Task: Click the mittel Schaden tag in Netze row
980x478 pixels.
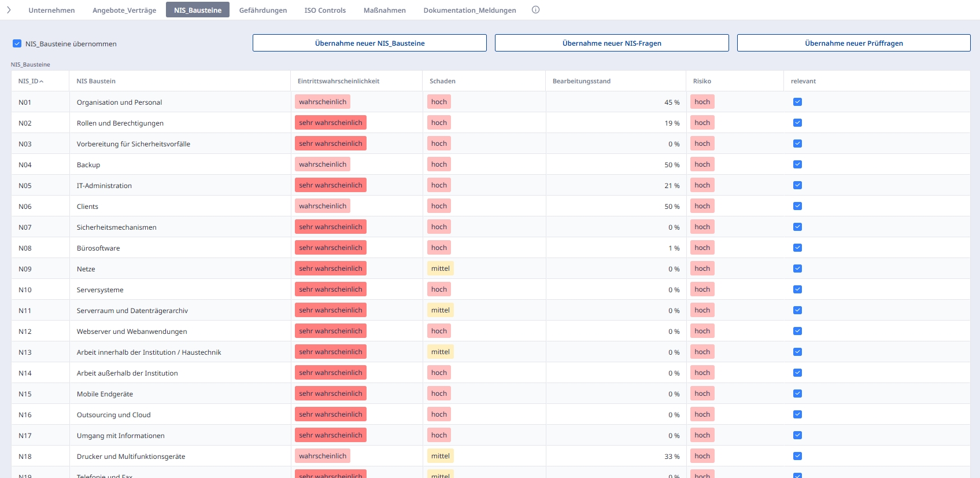Action: tap(441, 269)
